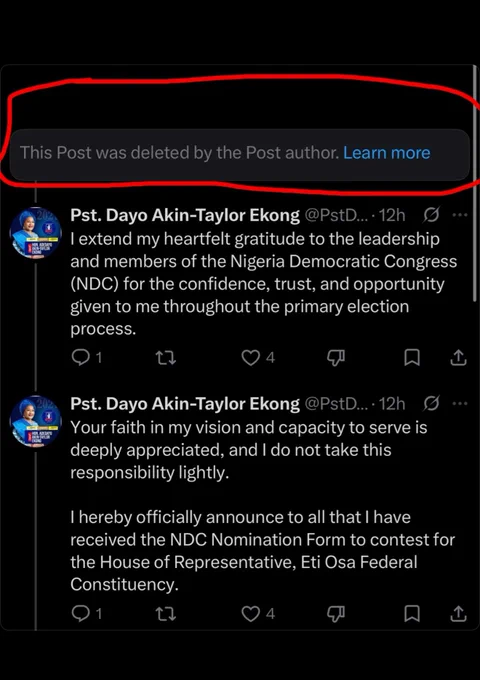Open Learn more link on deleted post

point(386,153)
